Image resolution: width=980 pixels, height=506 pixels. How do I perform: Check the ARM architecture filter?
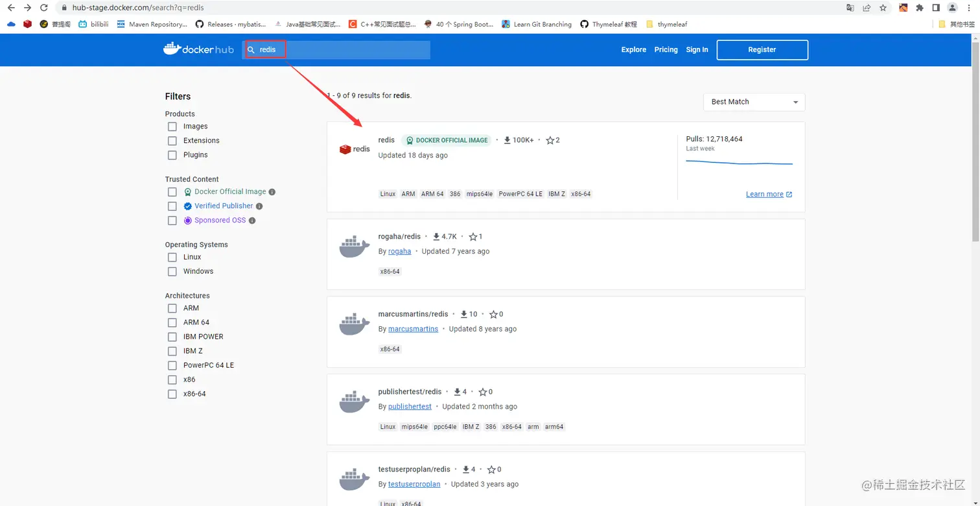click(x=172, y=308)
